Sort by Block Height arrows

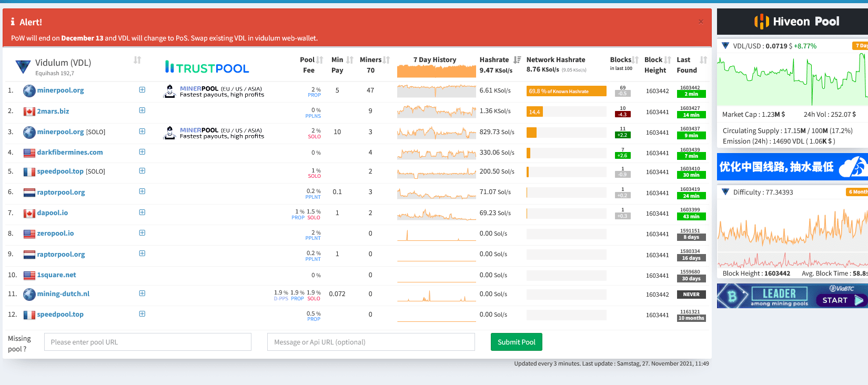[x=668, y=60]
